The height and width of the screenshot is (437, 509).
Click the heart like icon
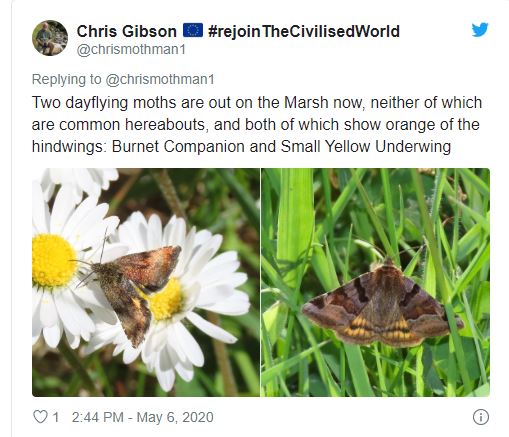point(40,417)
